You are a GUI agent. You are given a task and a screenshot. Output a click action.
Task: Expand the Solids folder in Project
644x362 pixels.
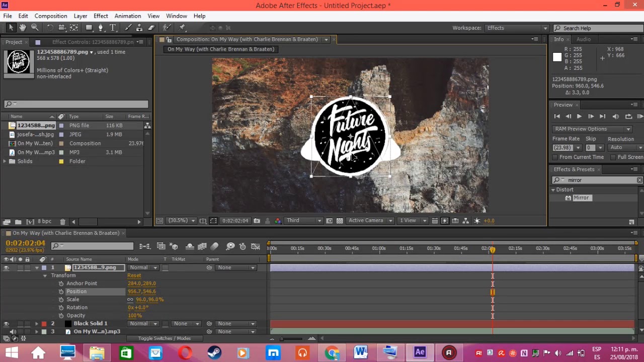point(5,161)
